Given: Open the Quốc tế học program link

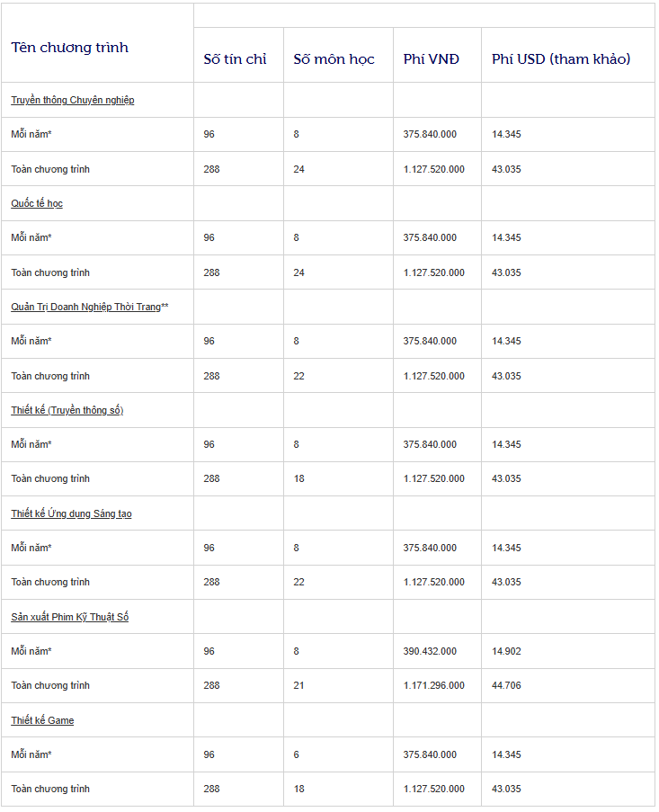Looking at the screenshot, I should pyautogui.click(x=37, y=203).
